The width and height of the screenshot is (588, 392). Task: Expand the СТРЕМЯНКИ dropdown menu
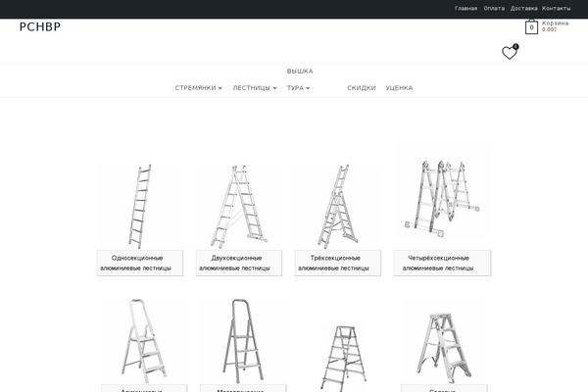point(198,88)
